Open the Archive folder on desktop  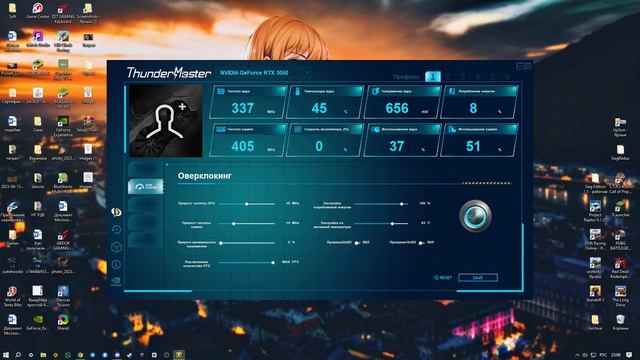(595, 322)
